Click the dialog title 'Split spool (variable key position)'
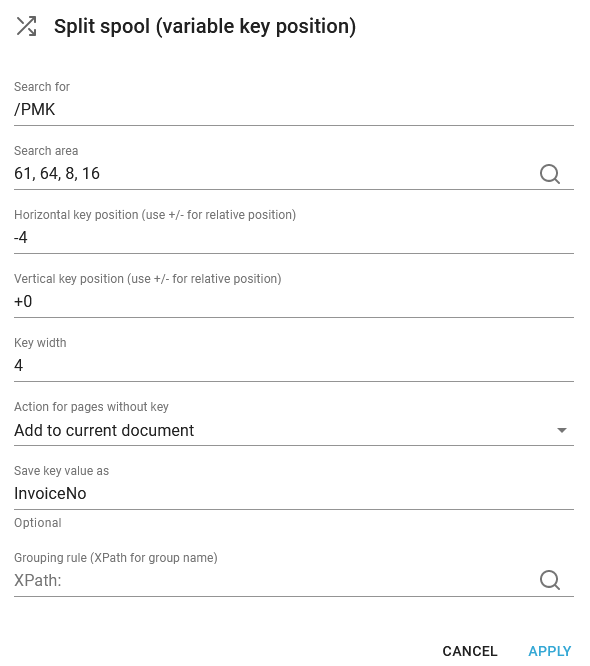 coord(205,26)
